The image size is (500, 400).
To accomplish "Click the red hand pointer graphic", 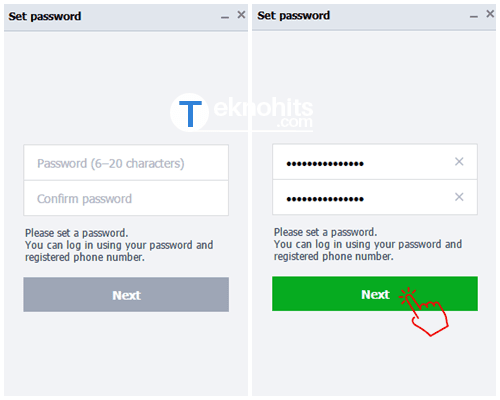I will pyautogui.click(x=425, y=312).
